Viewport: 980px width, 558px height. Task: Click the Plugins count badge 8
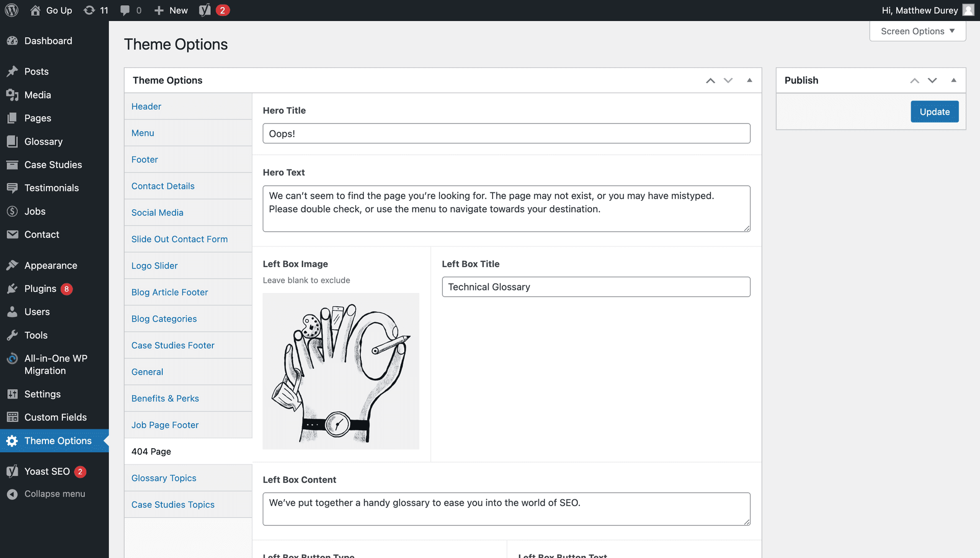(66, 289)
